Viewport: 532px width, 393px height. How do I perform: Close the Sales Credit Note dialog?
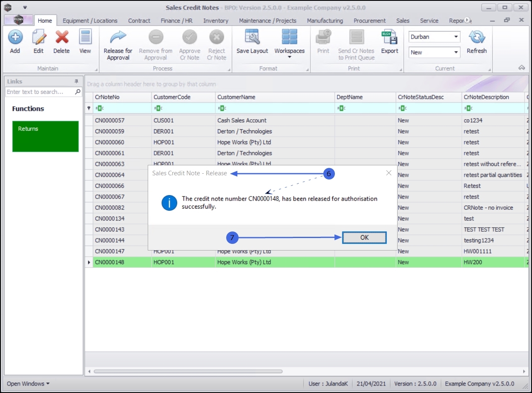(x=388, y=173)
